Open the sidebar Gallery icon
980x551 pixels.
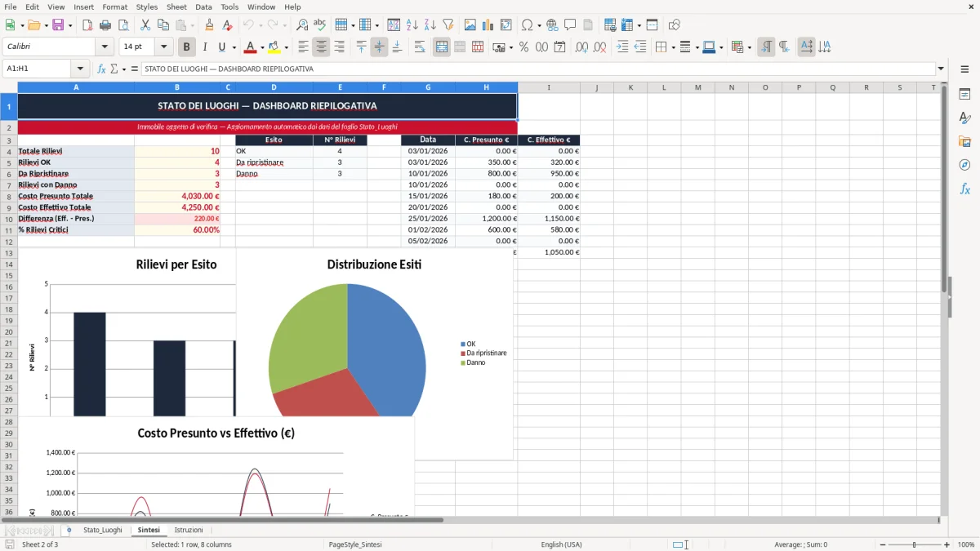coord(964,141)
